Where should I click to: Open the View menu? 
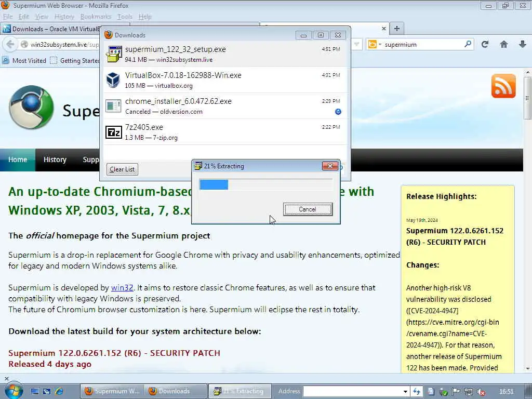pyautogui.click(x=42, y=17)
